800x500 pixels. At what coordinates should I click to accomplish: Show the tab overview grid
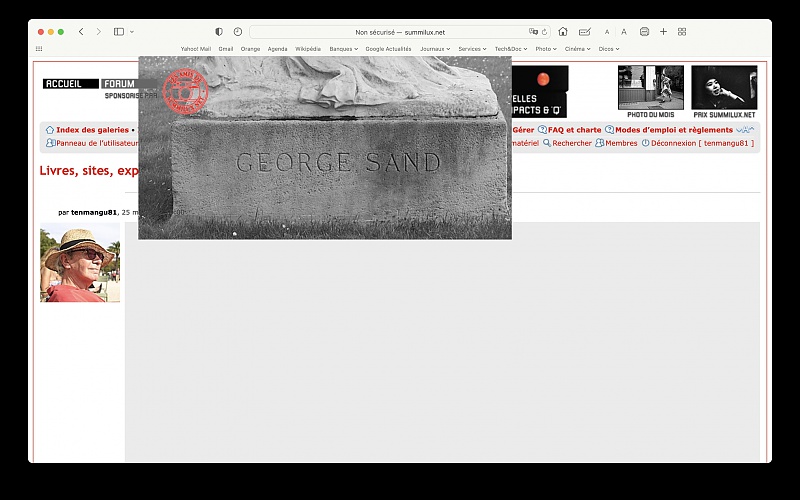pyautogui.click(x=682, y=32)
